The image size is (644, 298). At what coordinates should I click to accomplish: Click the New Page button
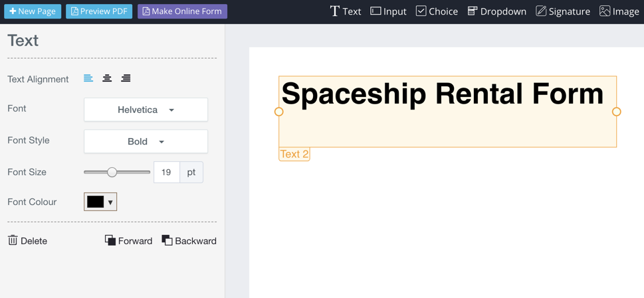(33, 11)
